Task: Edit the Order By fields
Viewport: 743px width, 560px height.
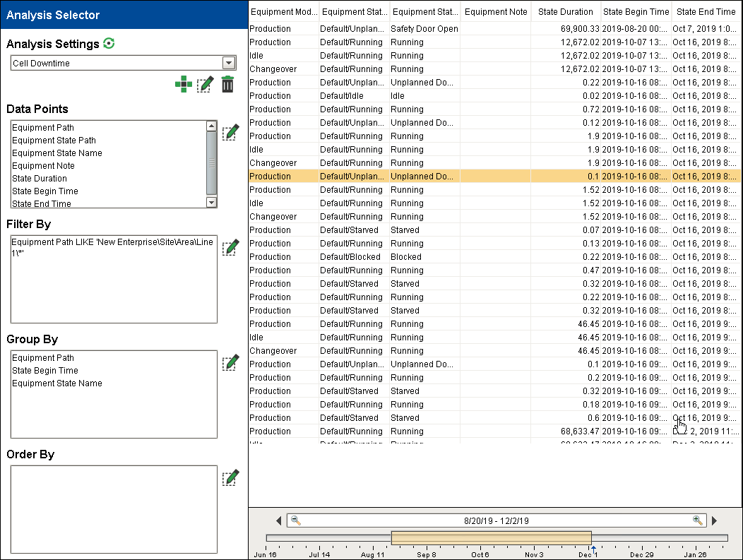Action: (x=230, y=477)
